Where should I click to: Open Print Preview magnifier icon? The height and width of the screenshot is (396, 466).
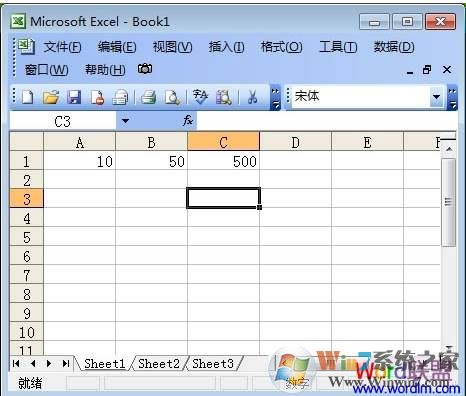[x=172, y=98]
